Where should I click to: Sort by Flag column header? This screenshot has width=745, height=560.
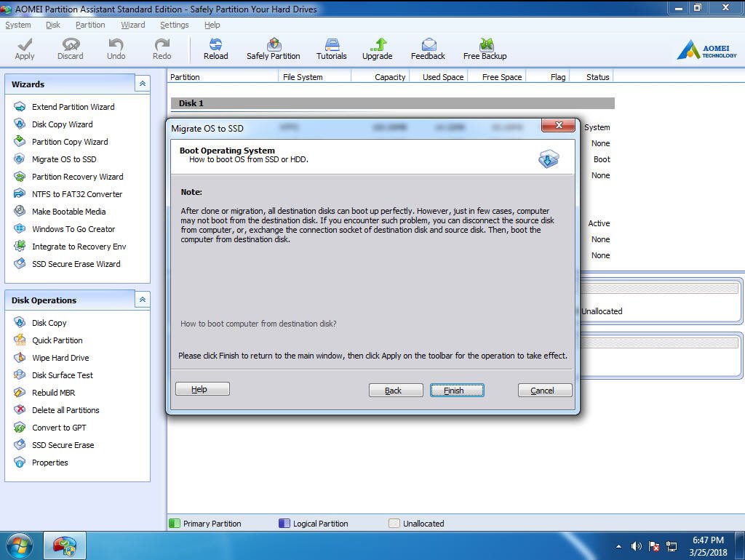(x=548, y=77)
